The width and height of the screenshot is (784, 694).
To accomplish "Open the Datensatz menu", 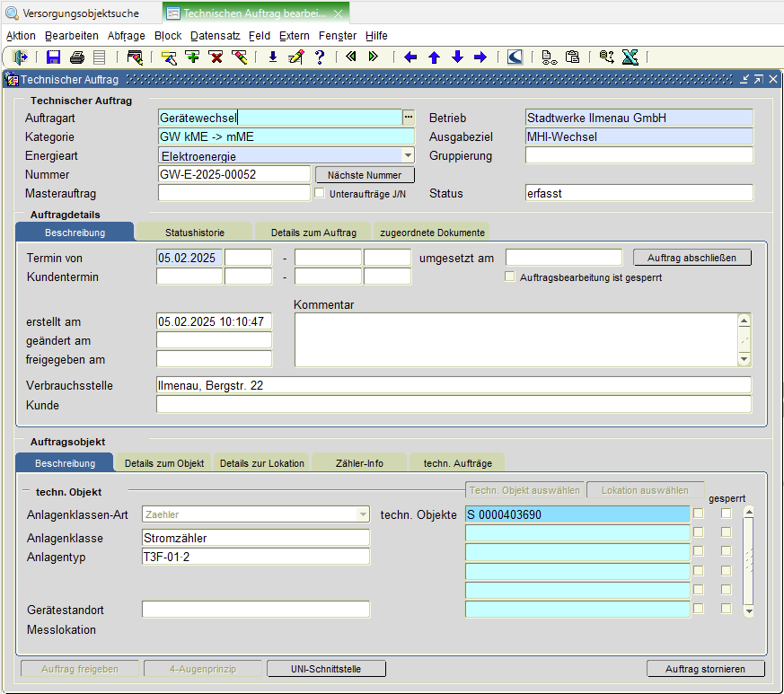I will (215, 36).
